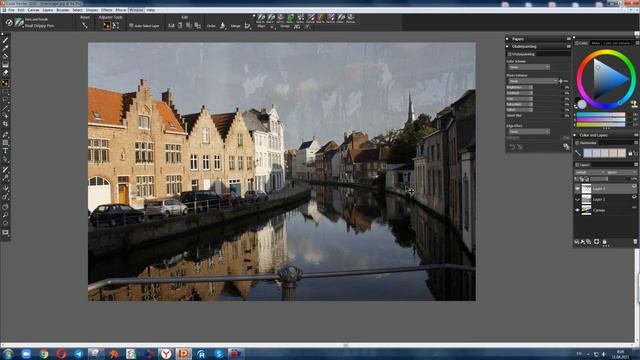This screenshot has height=360, width=640.
Task: Click the Merge icon in property bar
Action: (x=247, y=26)
